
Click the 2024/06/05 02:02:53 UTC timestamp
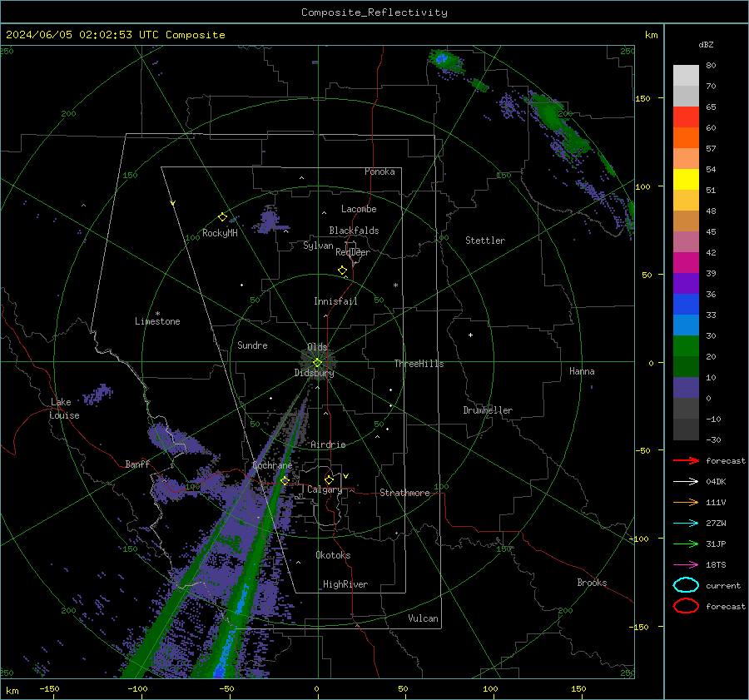82,35
